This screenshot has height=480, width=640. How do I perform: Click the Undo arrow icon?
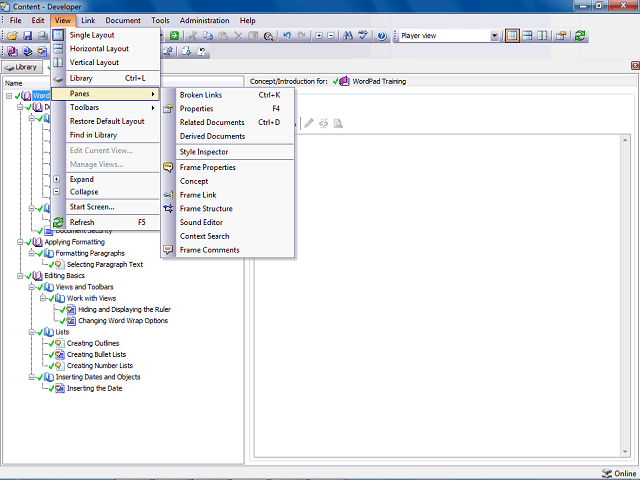coord(287,36)
